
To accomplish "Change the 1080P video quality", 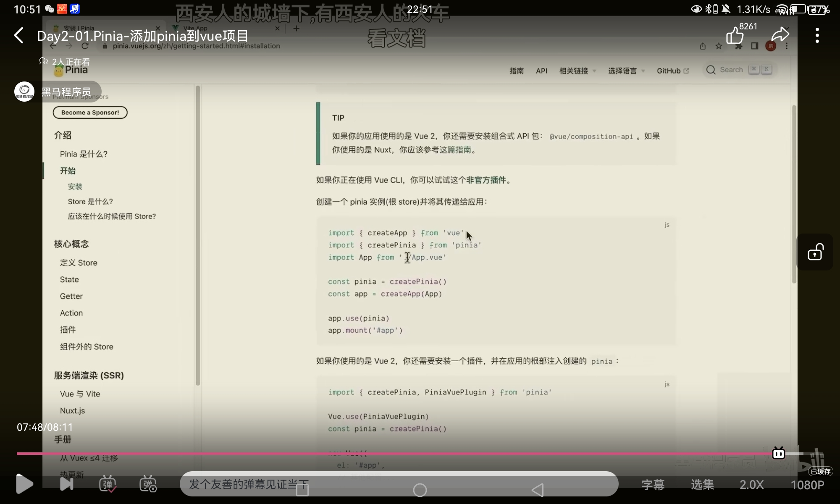I will pyautogui.click(x=807, y=485).
